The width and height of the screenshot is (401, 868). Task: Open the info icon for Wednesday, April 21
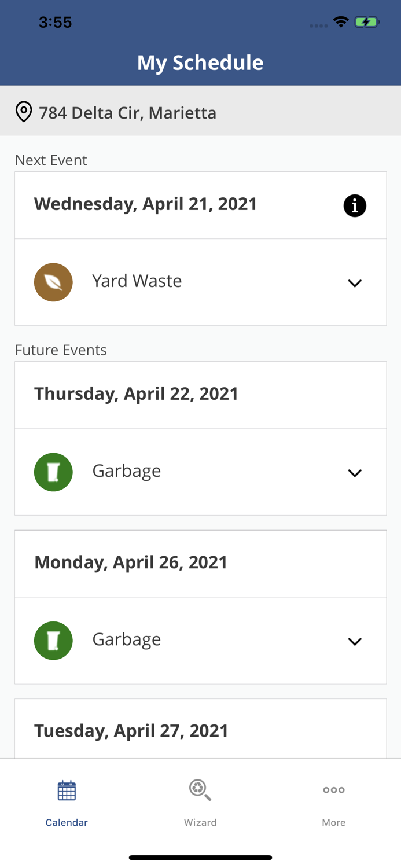355,205
